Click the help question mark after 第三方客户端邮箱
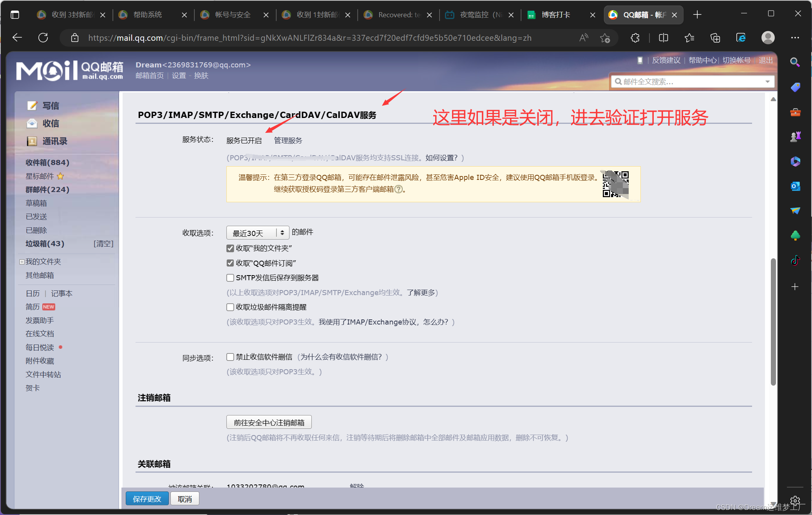Screen dimensions: 812x515 click(x=398, y=189)
